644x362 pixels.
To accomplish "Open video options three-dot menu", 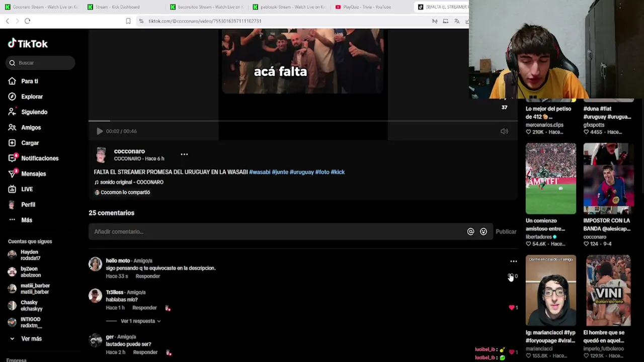I will click(184, 154).
